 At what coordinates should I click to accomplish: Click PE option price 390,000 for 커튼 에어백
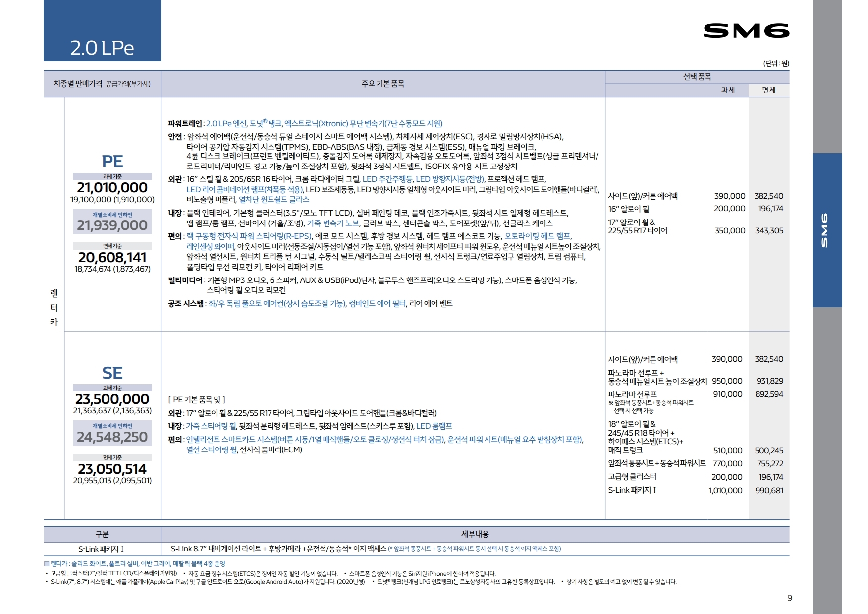(730, 196)
